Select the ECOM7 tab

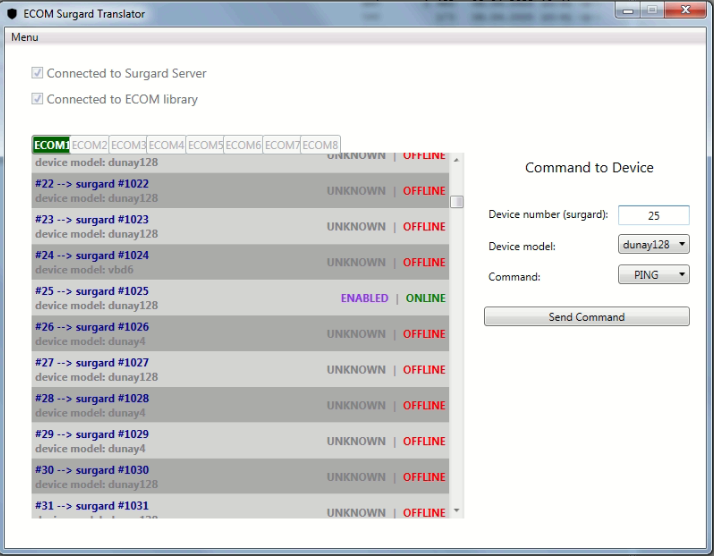[x=282, y=145]
